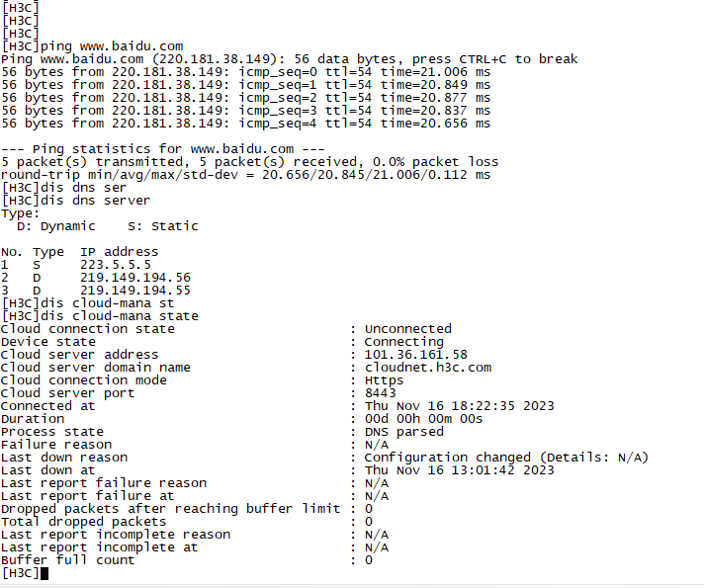Select dynamic DNS address 219.149.194.56
The width and height of the screenshot is (704, 588).
(x=134, y=278)
